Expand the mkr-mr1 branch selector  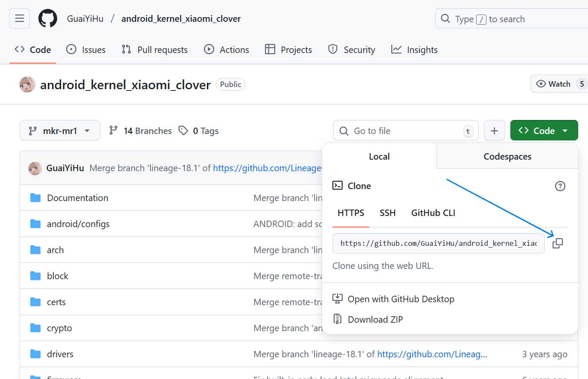tap(60, 131)
